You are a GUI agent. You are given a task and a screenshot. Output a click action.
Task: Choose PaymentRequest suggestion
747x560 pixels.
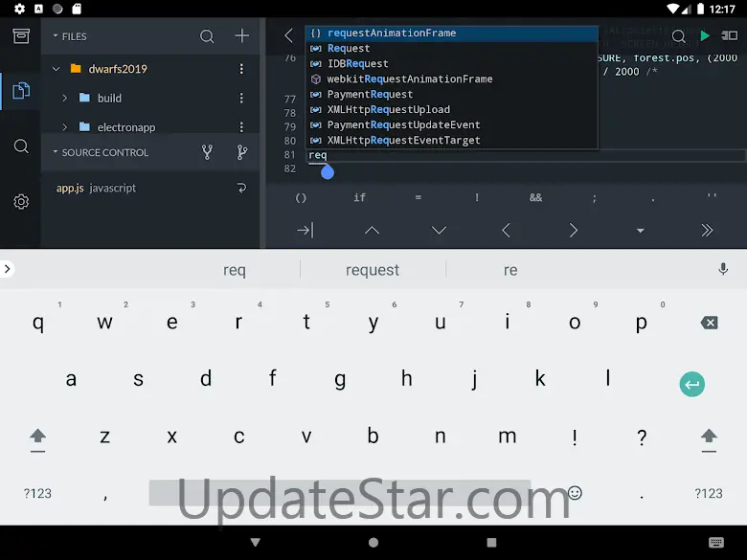tap(452, 94)
